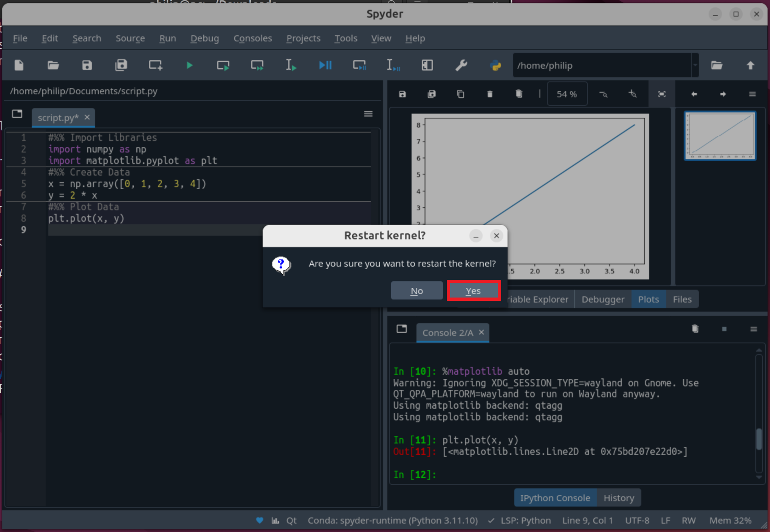Clear console variables with trash icon
The width and height of the screenshot is (770, 532).
[x=695, y=329]
